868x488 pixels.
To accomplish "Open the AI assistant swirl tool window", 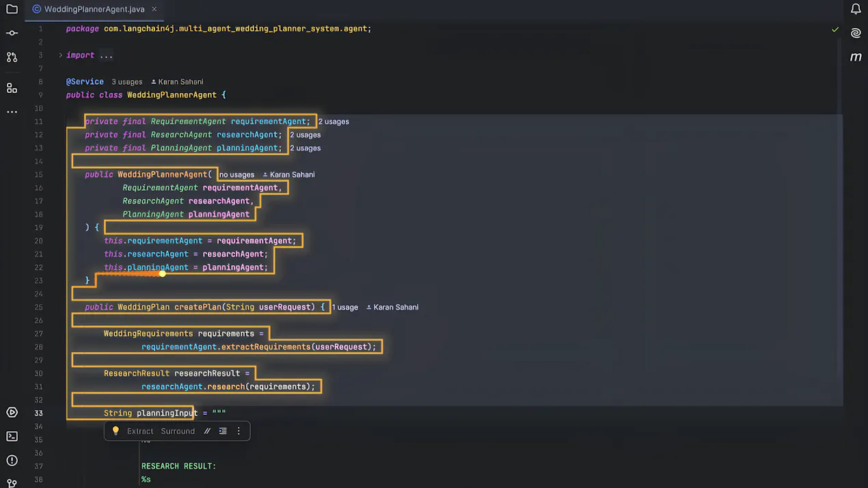I will pos(856,33).
